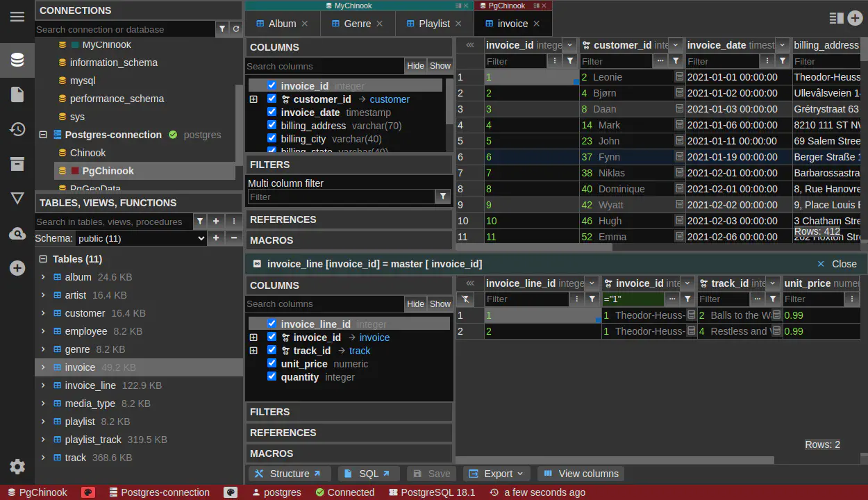
Task: Toggle the quantity column checkbox
Action: click(272, 376)
